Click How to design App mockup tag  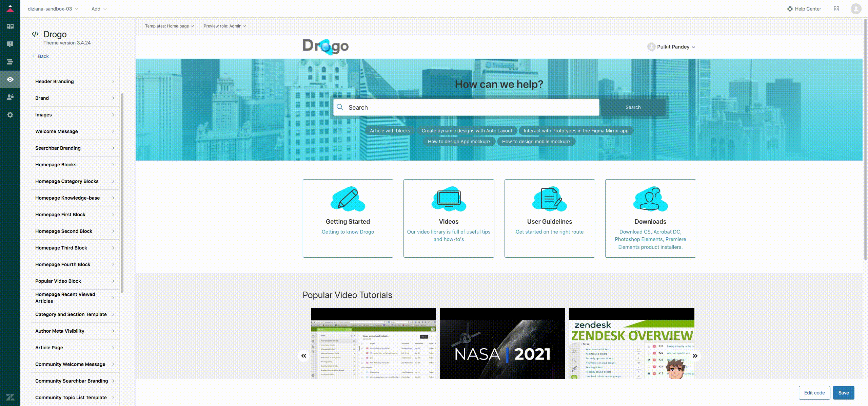[459, 142]
